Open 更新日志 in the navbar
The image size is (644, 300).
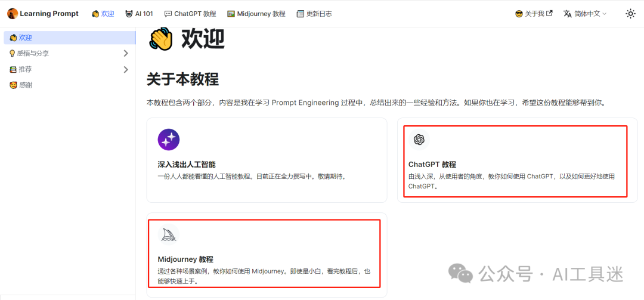[x=314, y=14]
